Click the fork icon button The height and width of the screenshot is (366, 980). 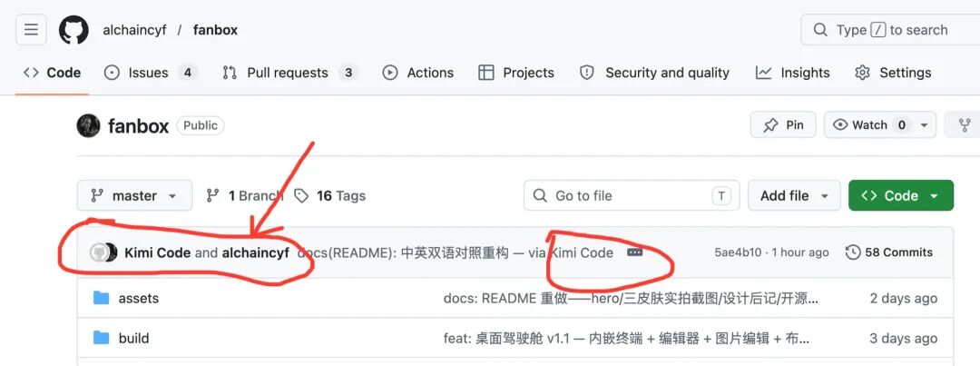tap(965, 125)
